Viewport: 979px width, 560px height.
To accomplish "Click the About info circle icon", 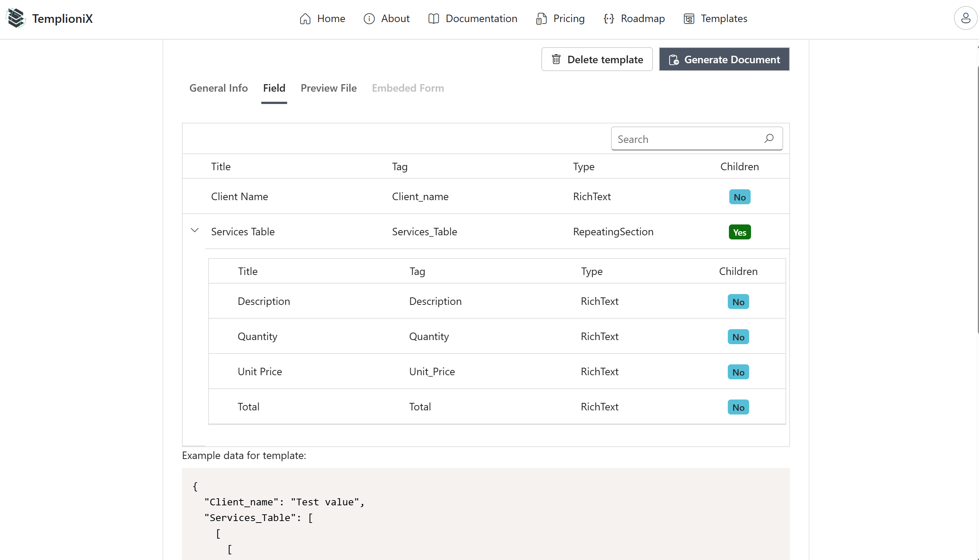I will point(369,18).
